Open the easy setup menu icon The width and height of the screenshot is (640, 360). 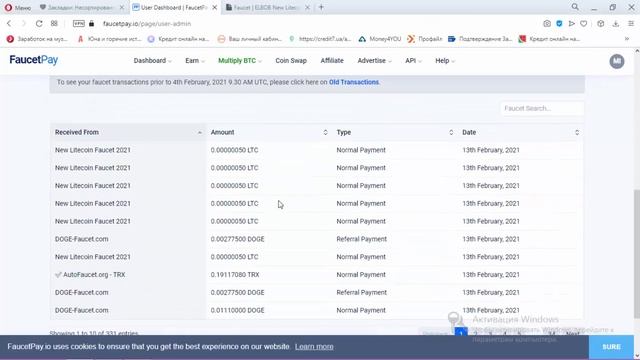pos(631,24)
